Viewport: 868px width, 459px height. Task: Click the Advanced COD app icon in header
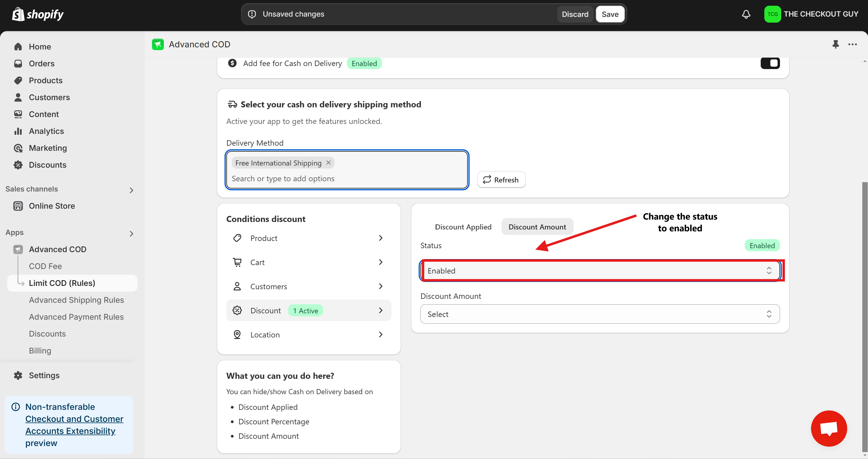tap(158, 44)
